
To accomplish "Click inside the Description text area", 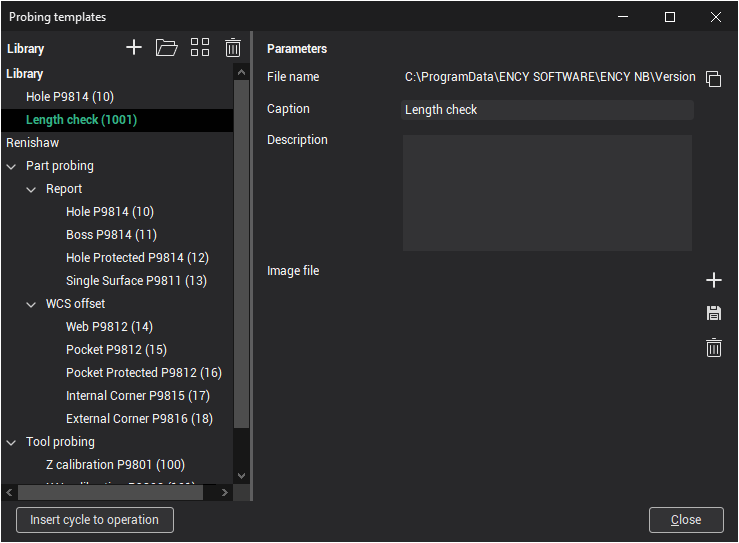I will coord(547,193).
